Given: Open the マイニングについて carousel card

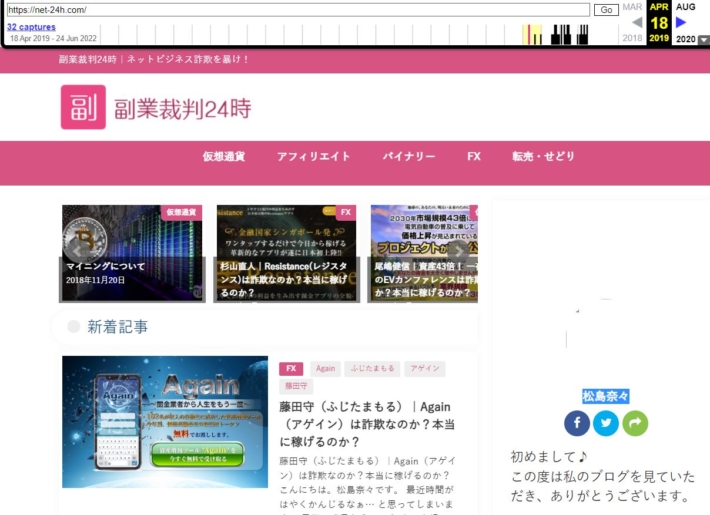Looking at the screenshot, I should 132,253.
